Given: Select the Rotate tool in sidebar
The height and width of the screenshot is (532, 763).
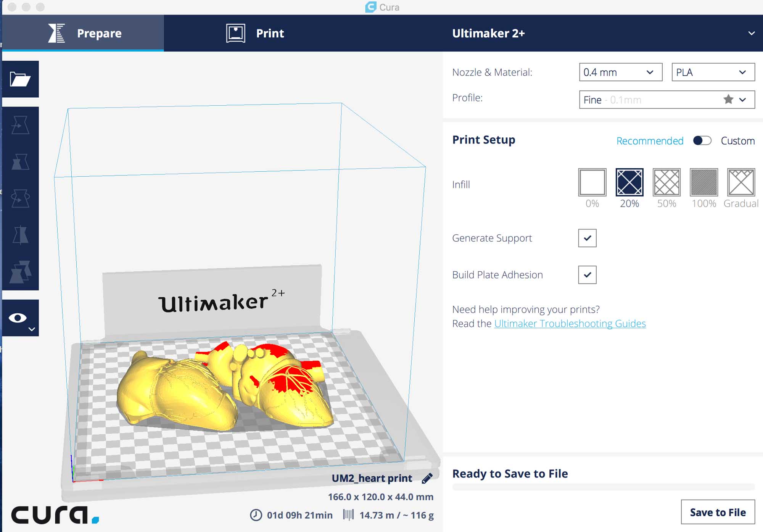Looking at the screenshot, I should point(20,198).
